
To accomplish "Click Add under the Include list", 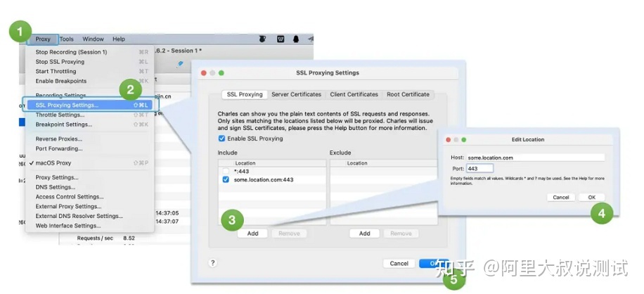I will tap(252, 234).
